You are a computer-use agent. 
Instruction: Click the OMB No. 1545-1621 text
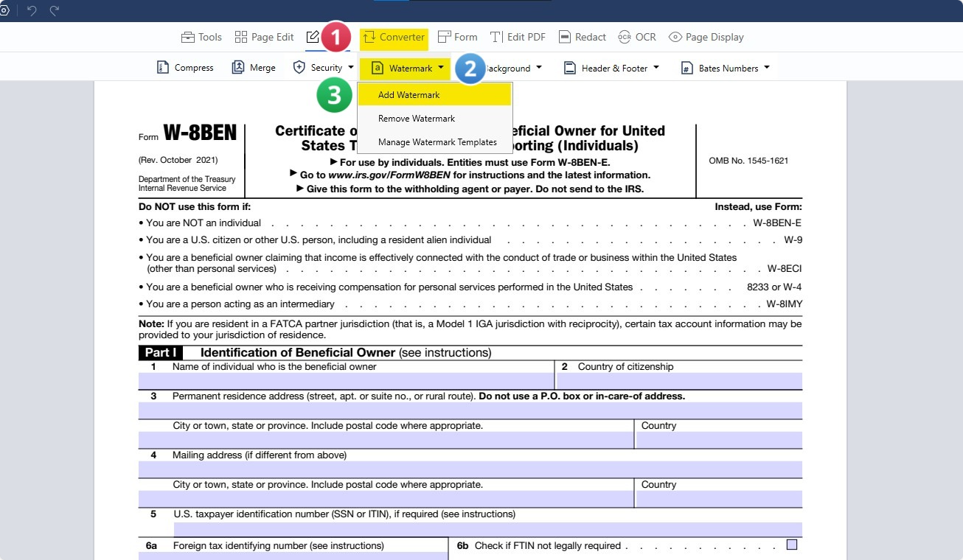tap(748, 161)
